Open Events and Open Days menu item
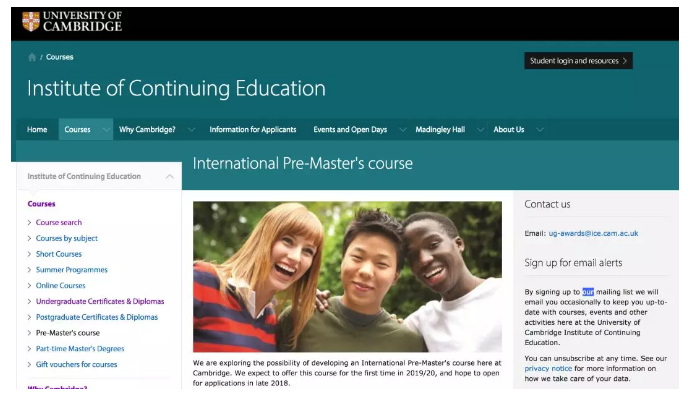Viewport: 690px width, 398px height. point(350,129)
